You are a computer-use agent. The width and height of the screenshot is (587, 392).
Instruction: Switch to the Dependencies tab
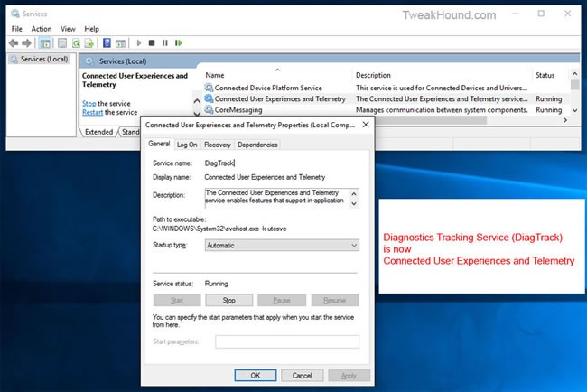(x=257, y=145)
